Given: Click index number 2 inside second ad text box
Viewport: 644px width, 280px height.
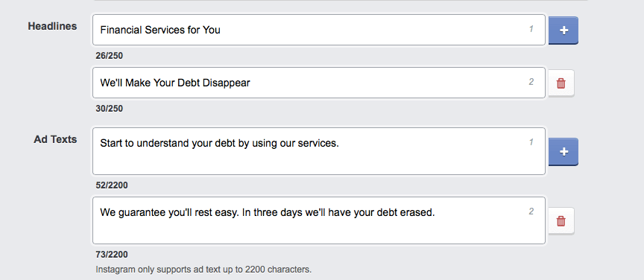Looking at the screenshot, I should pos(531,211).
